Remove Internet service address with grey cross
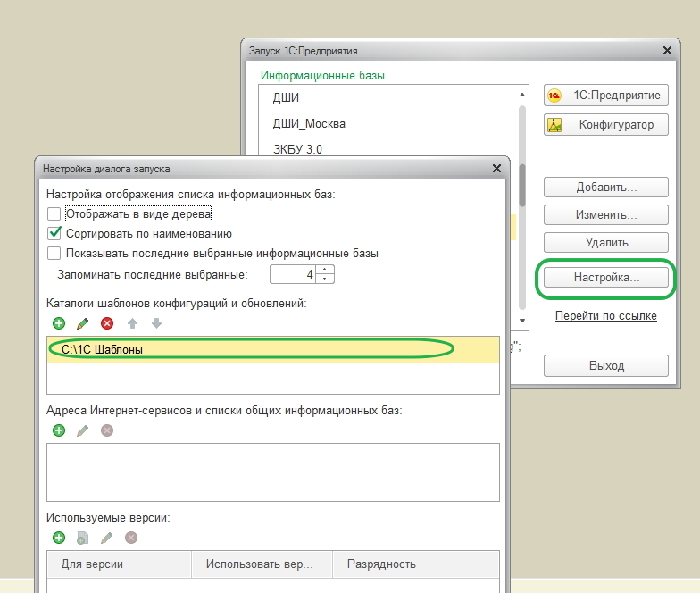 click(x=107, y=430)
